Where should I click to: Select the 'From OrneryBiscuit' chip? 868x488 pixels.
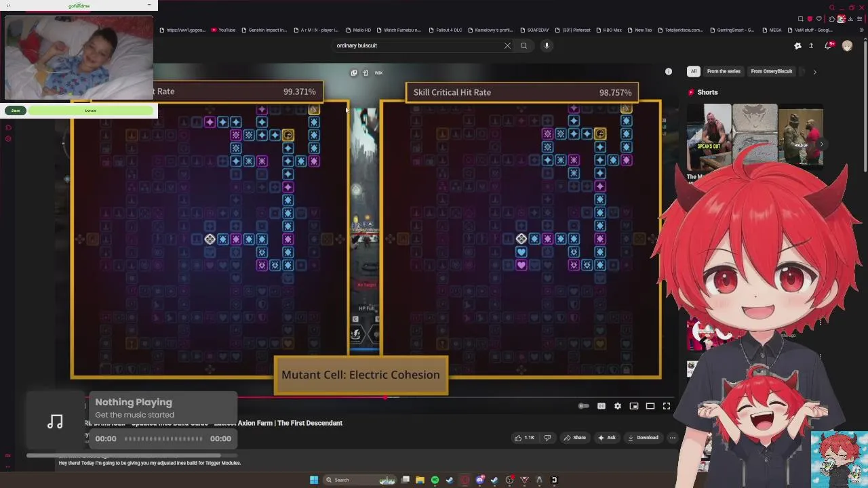point(771,71)
